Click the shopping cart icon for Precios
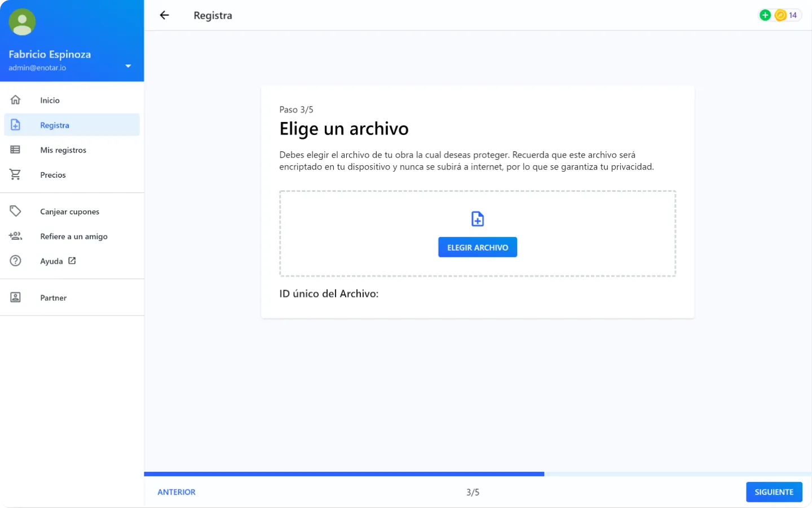The height and width of the screenshot is (508, 812). 15,174
